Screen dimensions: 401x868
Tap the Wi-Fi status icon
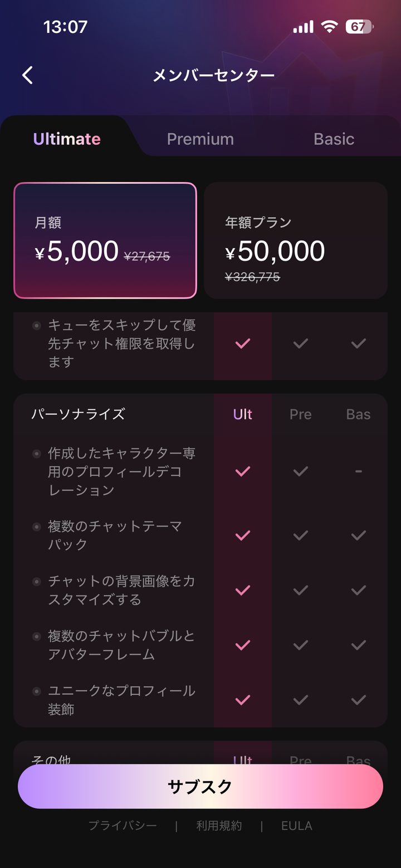[330, 26]
